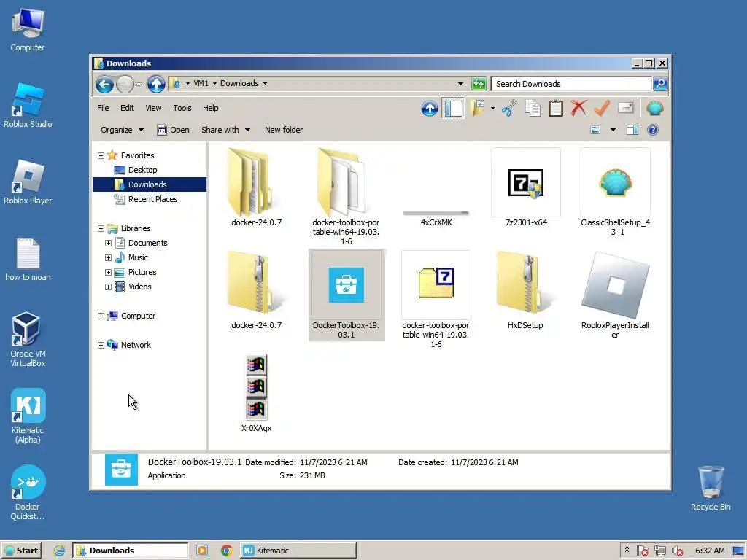Click the Docker Quickstart desktop shortcut

pyautogui.click(x=28, y=492)
